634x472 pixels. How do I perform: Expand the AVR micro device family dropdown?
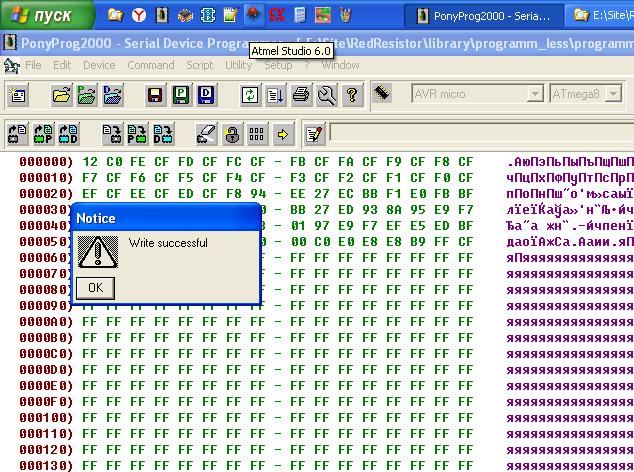[537, 95]
